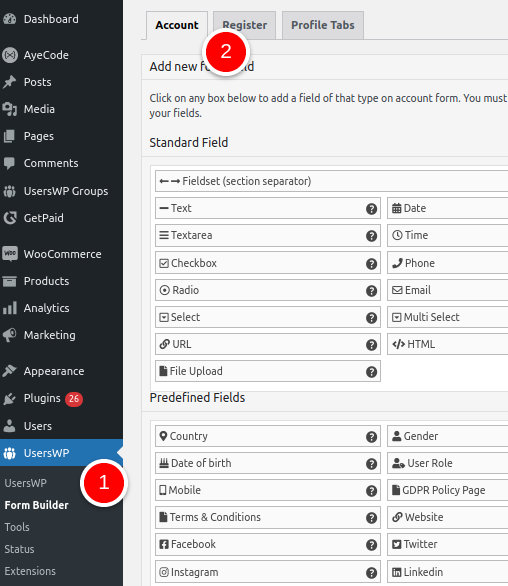Open help tooltip for Radio field
Screen dimensions: 508x586
(x=371, y=291)
